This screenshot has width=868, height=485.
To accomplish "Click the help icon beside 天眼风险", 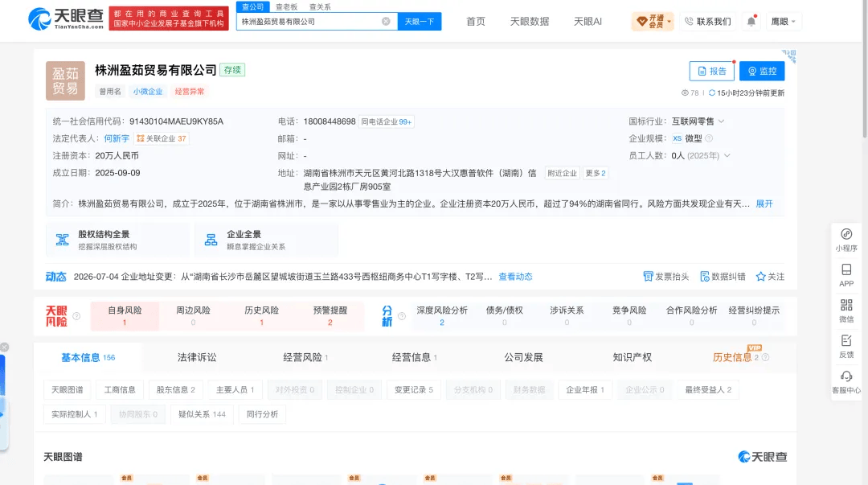I will tap(76, 316).
